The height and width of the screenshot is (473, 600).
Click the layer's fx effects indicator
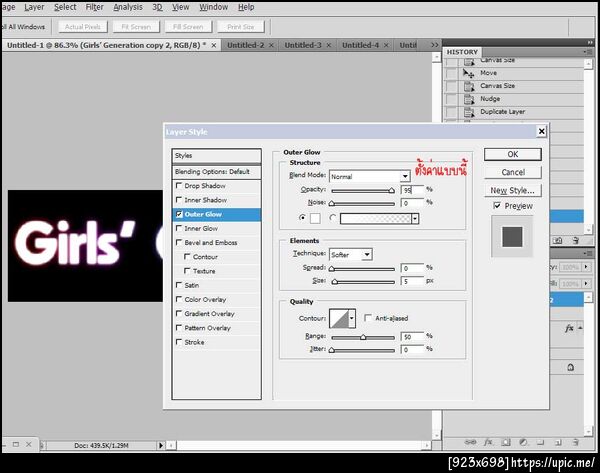569,328
